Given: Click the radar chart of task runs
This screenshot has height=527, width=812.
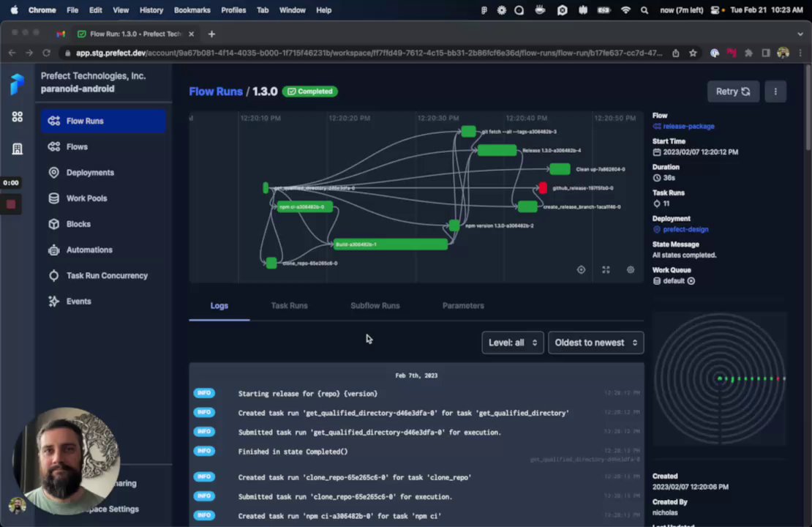Looking at the screenshot, I should point(720,379).
